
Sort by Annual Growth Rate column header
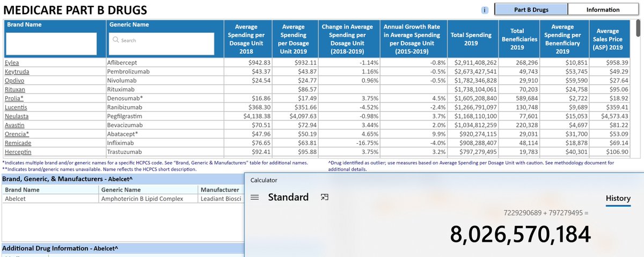coord(413,39)
